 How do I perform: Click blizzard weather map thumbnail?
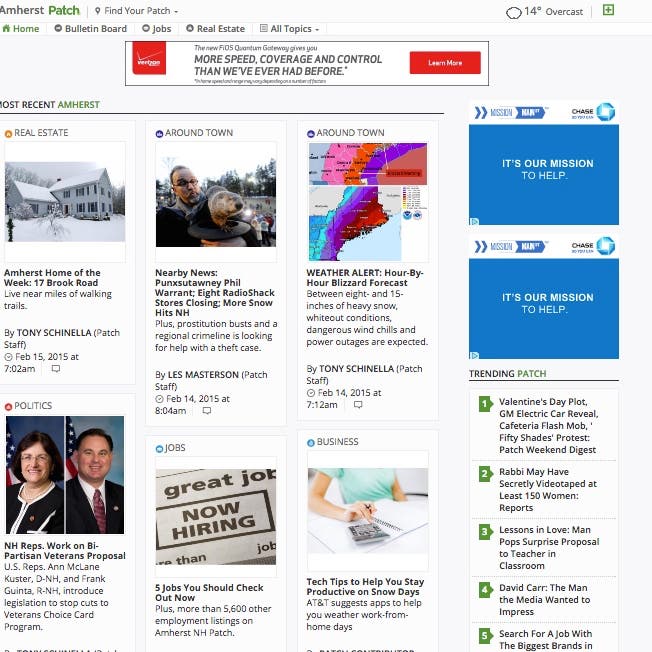368,202
